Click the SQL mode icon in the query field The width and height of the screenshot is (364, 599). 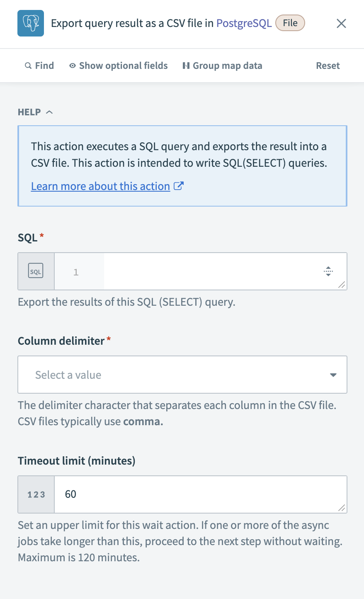(36, 271)
